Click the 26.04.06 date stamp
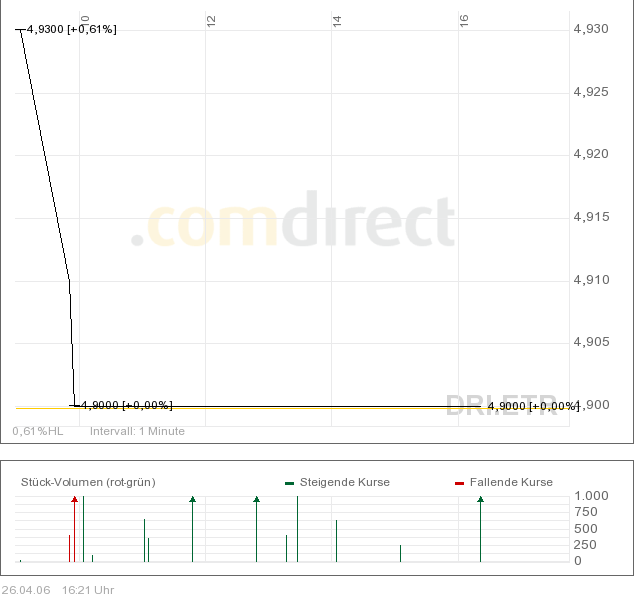The height and width of the screenshot is (597, 634). pyautogui.click(x=26, y=589)
